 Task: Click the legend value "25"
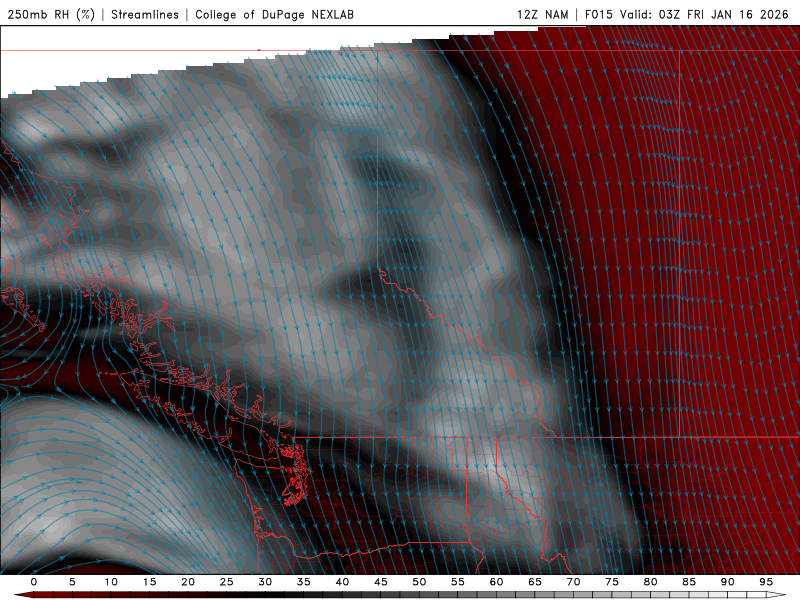[x=227, y=582]
